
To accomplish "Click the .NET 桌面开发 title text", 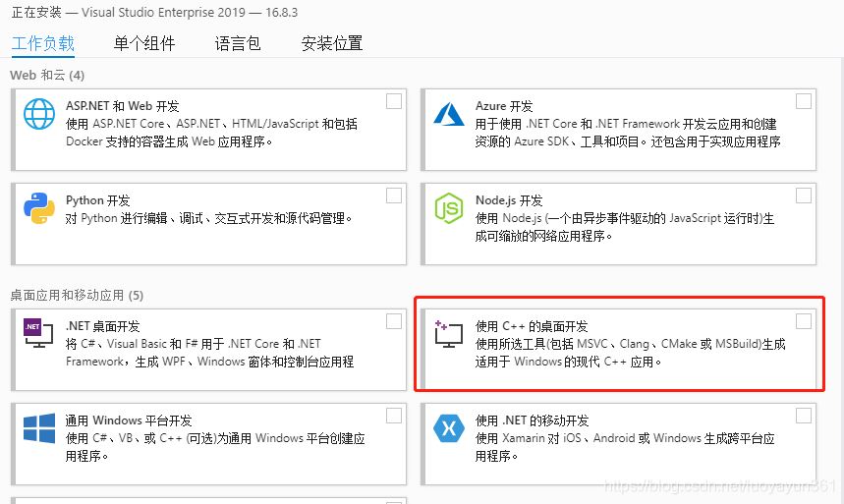I will (103, 326).
